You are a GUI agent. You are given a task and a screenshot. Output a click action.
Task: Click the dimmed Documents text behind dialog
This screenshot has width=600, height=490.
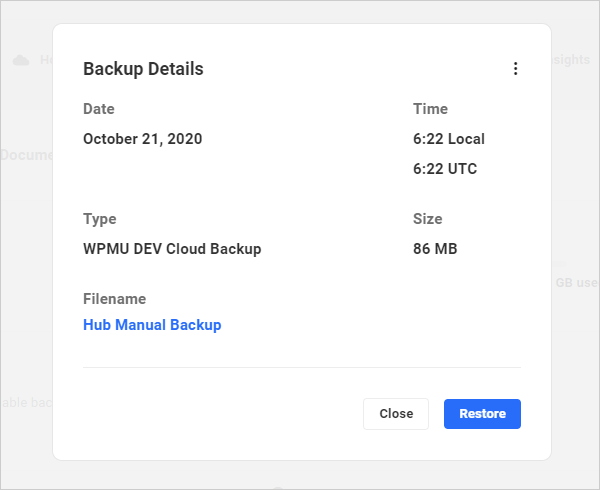(x=26, y=155)
